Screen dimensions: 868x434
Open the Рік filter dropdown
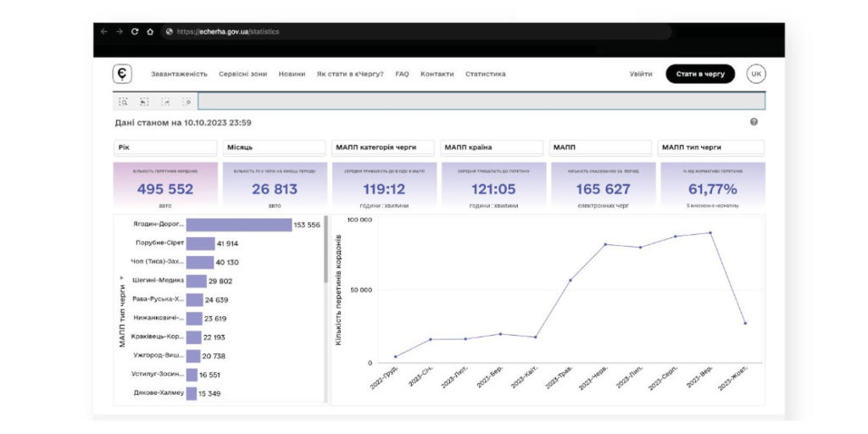point(166,147)
